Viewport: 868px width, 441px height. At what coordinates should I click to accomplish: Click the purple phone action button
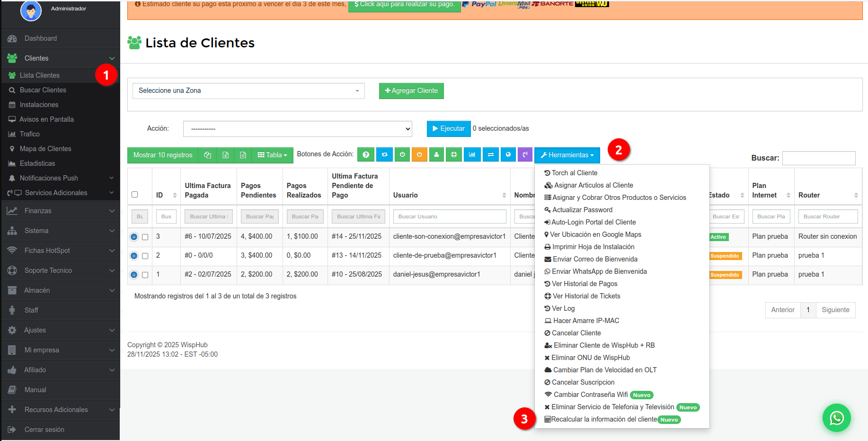(x=525, y=154)
